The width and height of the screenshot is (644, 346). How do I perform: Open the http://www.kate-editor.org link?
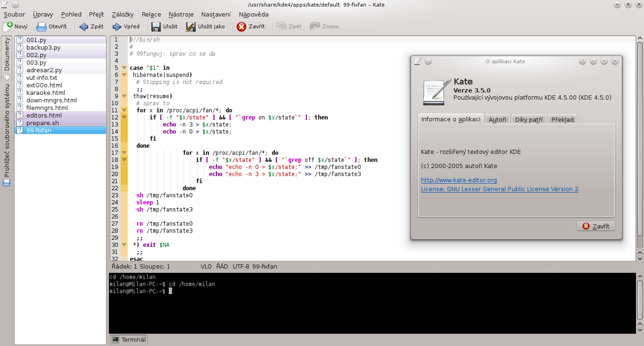pyautogui.click(x=459, y=180)
